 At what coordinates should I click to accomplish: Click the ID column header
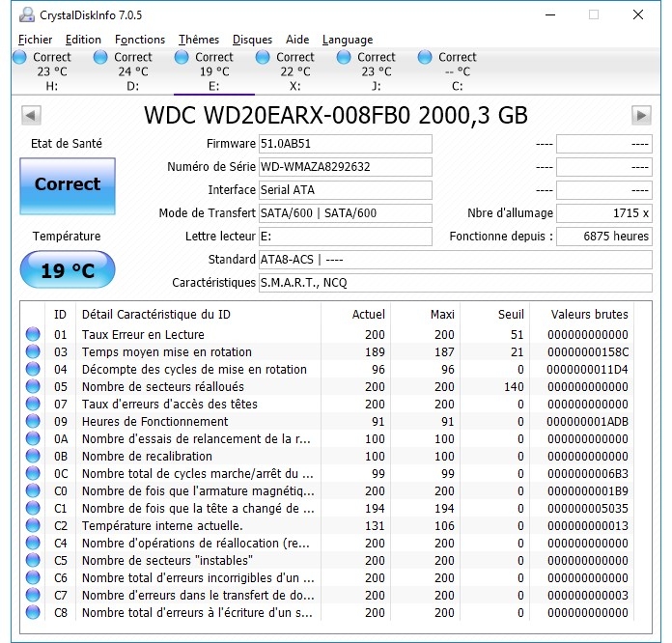tap(60, 314)
